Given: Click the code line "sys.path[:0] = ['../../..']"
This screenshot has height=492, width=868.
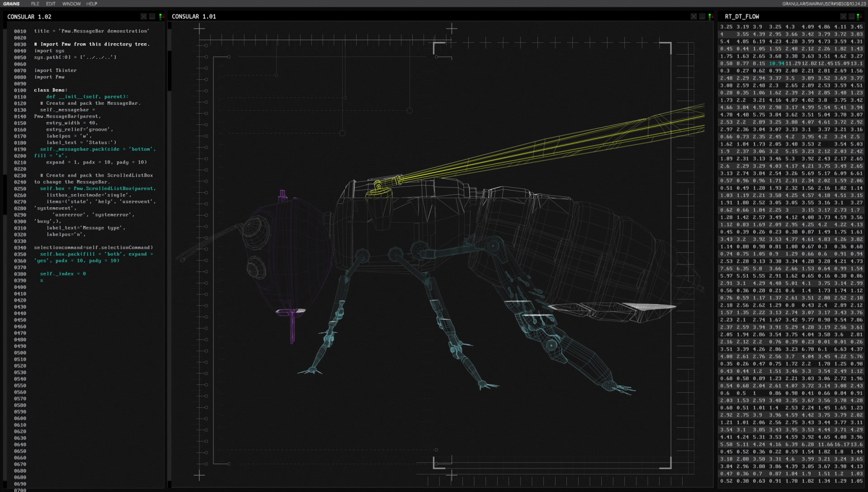Looking at the screenshot, I should (x=75, y=57).
